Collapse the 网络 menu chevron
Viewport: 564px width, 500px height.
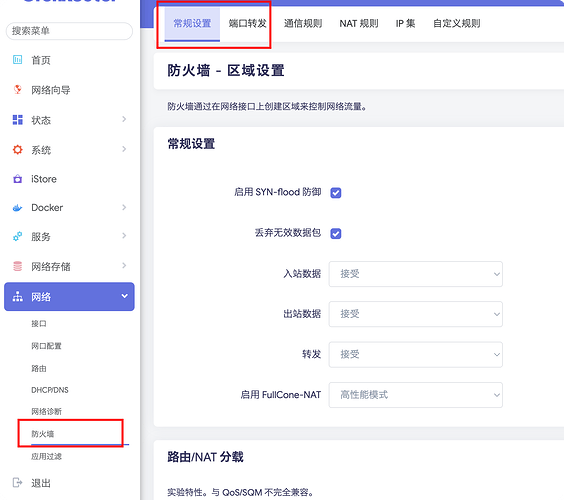[124, 296]
